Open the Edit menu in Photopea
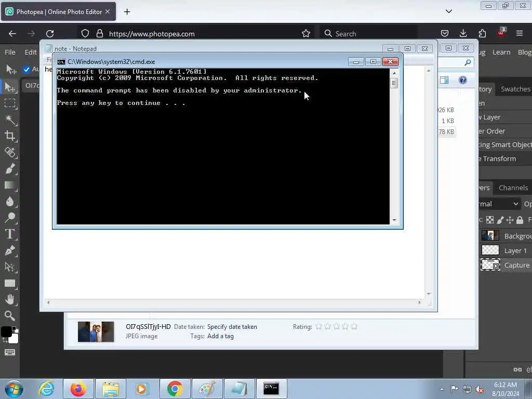This screenshot has height=399, width=532. (31, 52)
